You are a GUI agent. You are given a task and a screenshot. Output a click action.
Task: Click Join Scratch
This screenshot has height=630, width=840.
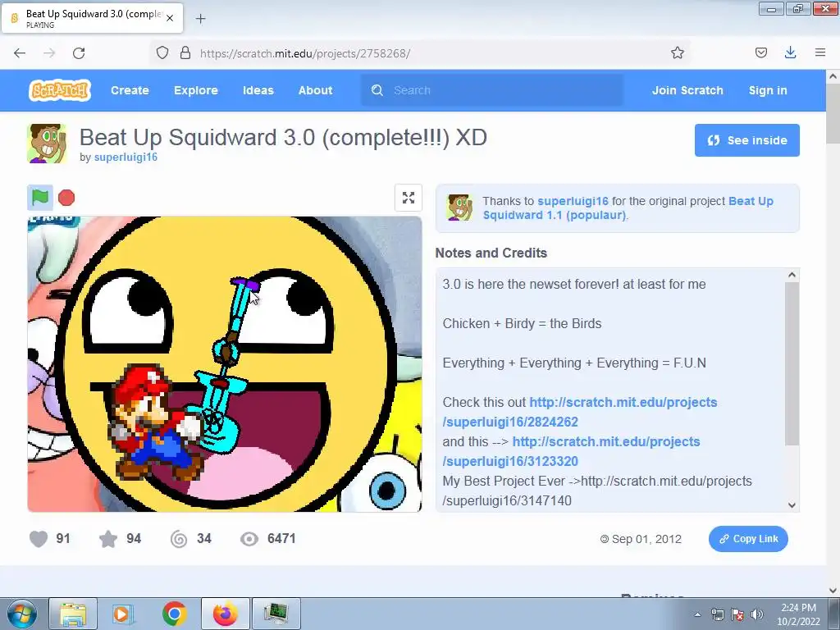(x=687, y=90)
